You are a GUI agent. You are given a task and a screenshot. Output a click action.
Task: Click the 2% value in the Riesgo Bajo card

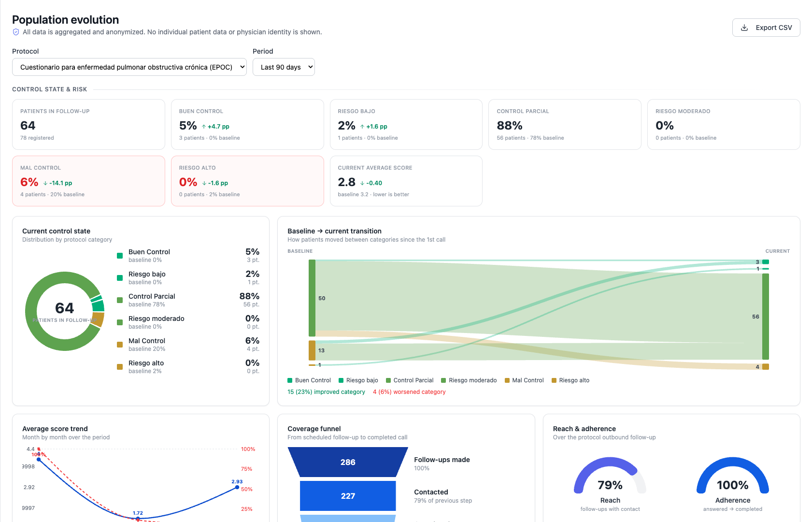coord(347,126)
